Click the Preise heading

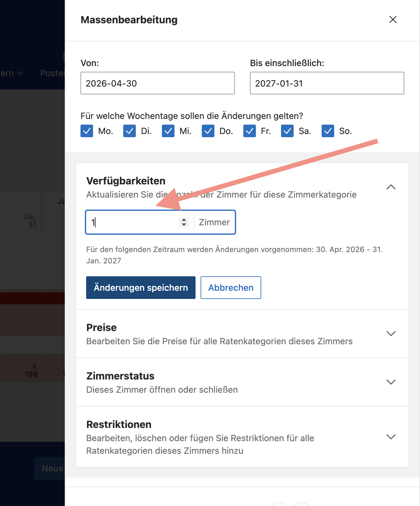[102, 328]
